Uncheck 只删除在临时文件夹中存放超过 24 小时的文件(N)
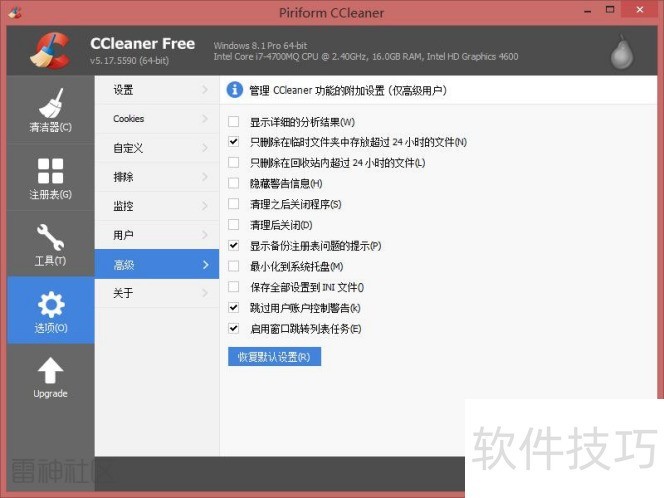Screen dimensions: 664x498 233,141
